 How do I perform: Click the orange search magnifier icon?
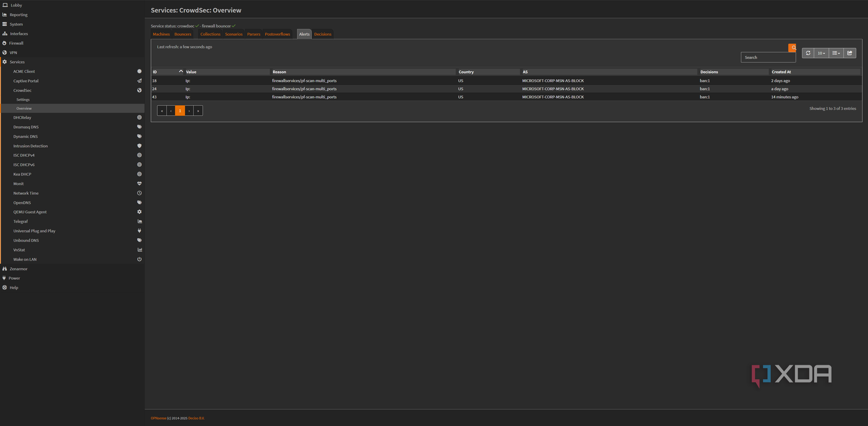(793, 48)
